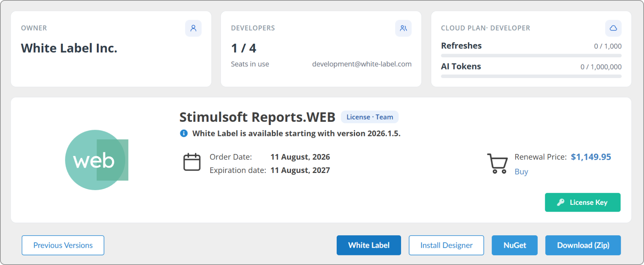The height and width of the screenshot is (265, 644).
Task: Click the White Label Inc. owner name
Action: (x=69, y=48)
